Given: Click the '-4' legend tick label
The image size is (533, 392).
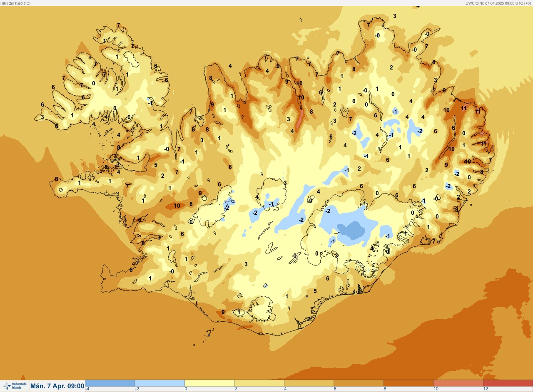Looking at the screenshot, I should [87, 389].
